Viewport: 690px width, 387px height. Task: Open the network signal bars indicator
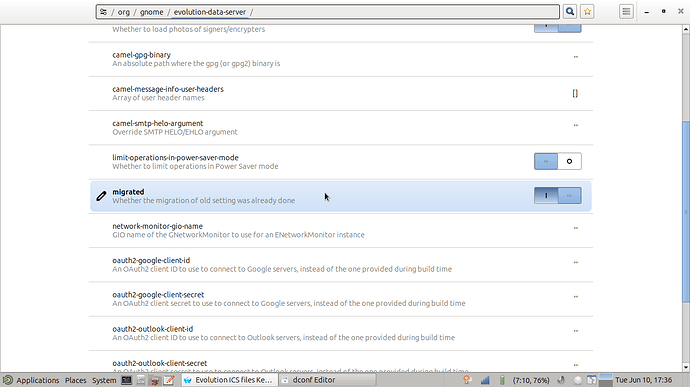485,380
